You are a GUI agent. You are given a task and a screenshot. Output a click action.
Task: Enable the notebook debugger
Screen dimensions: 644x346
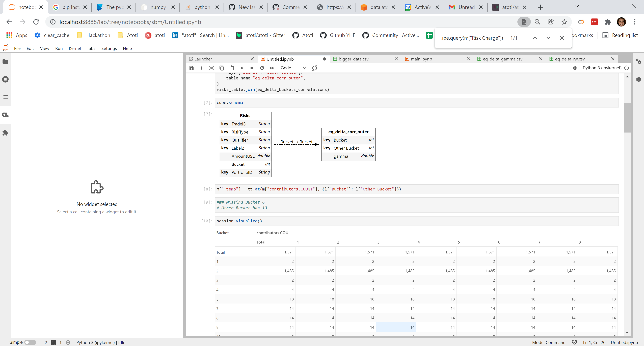pos(575,68)
